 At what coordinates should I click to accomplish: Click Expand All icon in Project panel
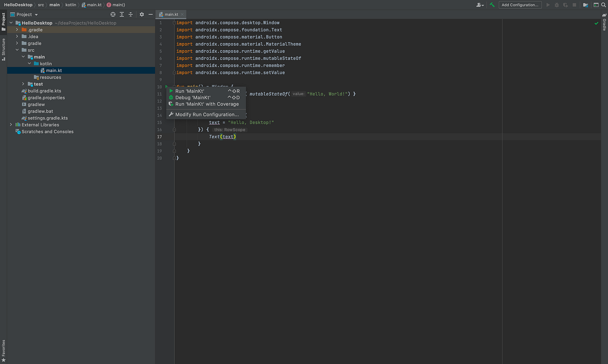pos(122,14)
